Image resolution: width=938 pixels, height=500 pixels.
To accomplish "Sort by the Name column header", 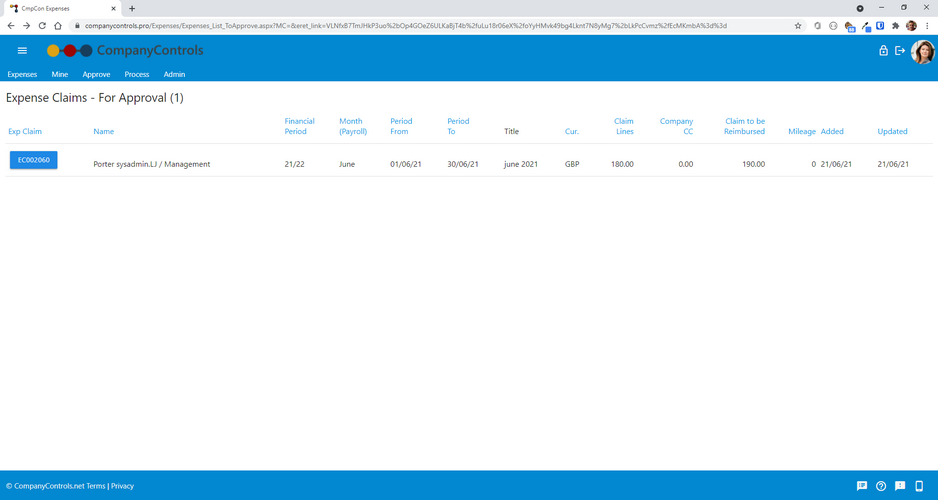I will pos(103,132).
